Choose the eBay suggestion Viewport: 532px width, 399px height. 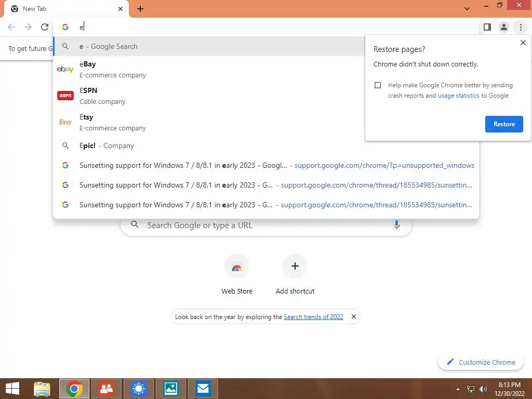[x=209, y=69]
